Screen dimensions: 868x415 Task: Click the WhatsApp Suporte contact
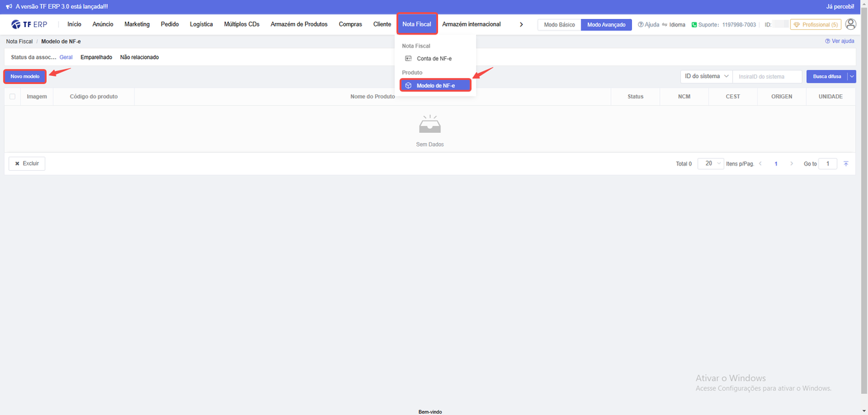click(724, 24)
